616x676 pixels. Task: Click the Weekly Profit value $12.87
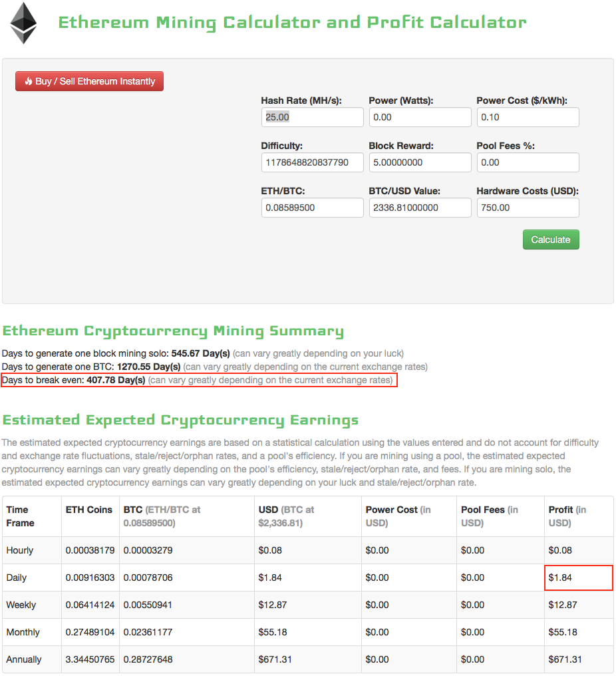tap(563, 605)
